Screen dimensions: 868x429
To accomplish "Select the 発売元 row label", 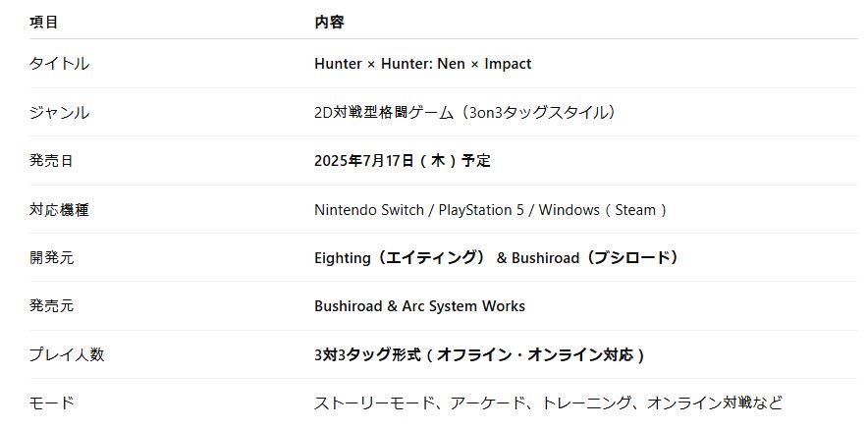I will (51, 306).
